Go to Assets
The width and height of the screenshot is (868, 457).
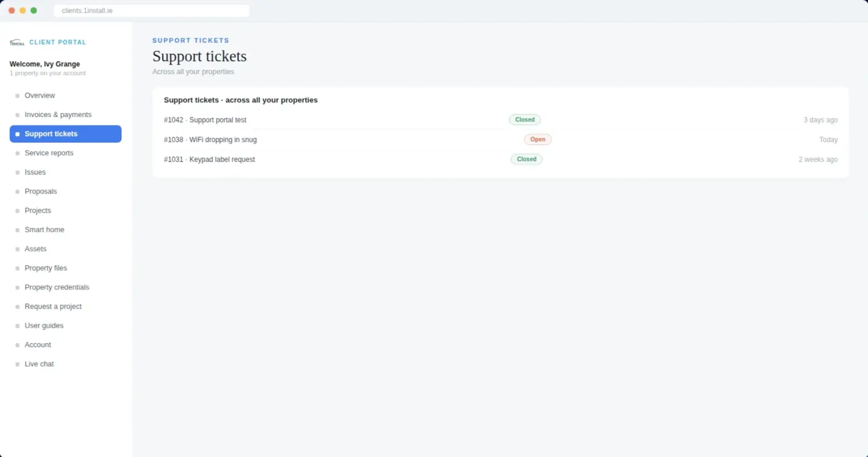pos(66,249)
